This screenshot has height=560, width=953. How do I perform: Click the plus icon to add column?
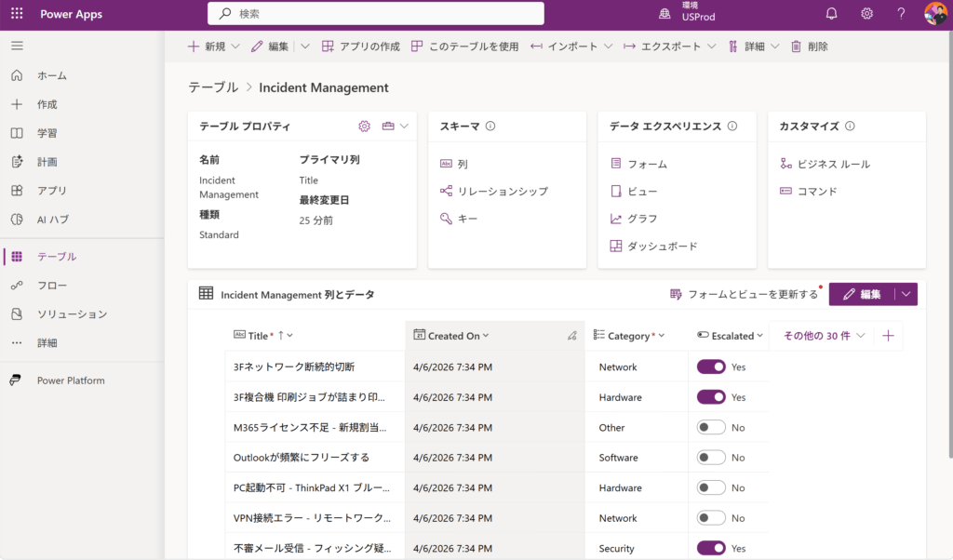point(888,336)
